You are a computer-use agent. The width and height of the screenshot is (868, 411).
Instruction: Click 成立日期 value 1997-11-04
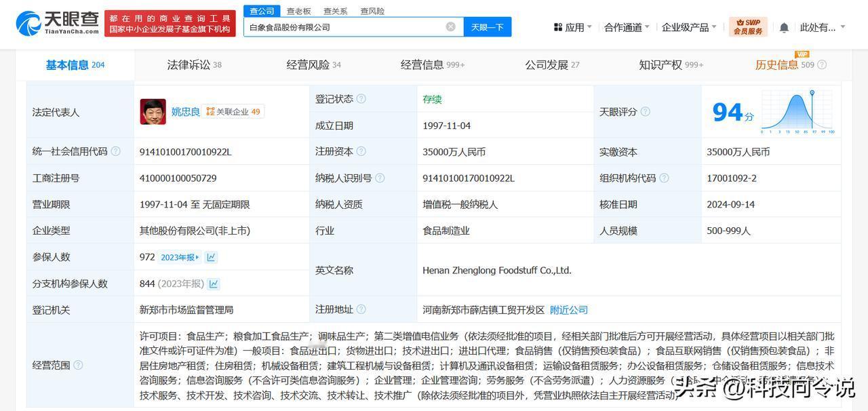(446, 125)
